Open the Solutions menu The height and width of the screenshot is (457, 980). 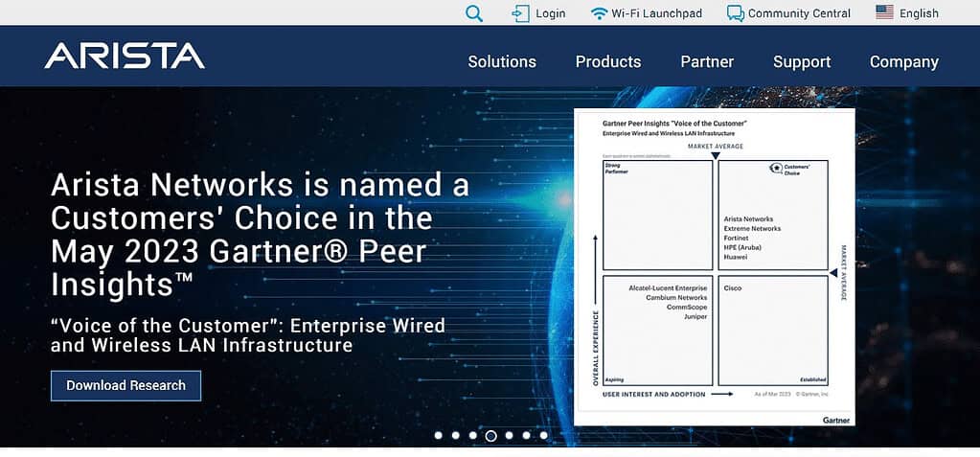[x=502, y=62]
